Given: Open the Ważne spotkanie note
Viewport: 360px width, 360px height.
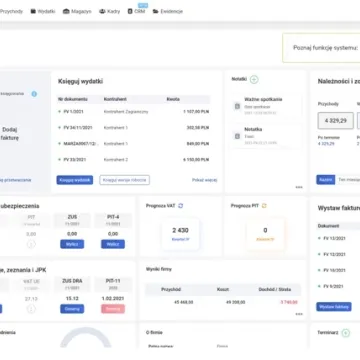Looking at the screenshot, I should click(x=267, y=106).
